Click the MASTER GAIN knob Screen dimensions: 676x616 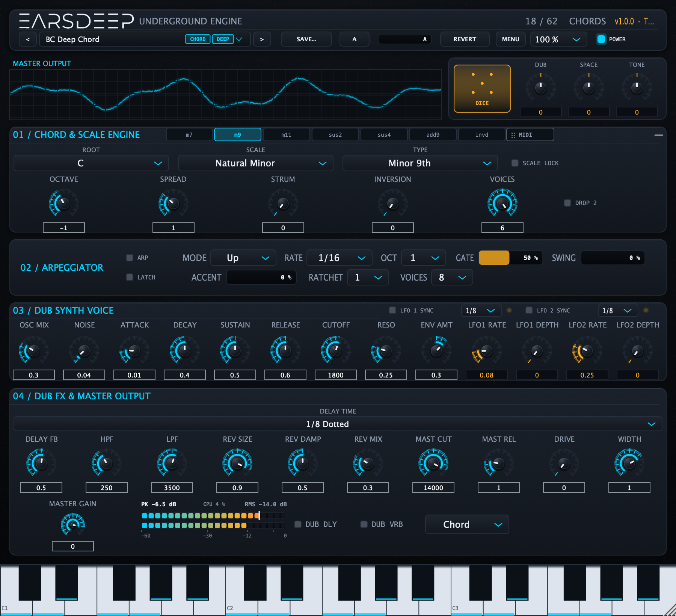pos(72,524)
